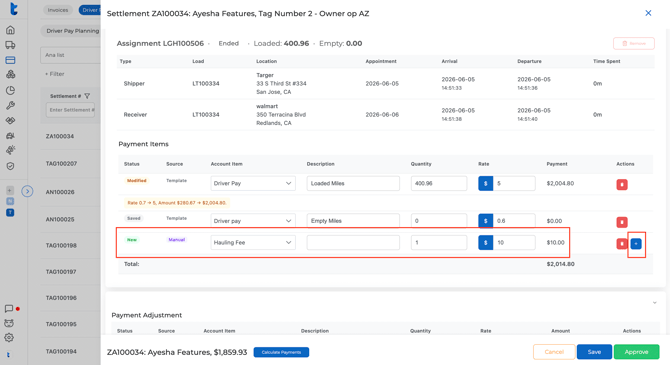
Task: Open the wrench maintenance icon
Action: coord(10,105)
